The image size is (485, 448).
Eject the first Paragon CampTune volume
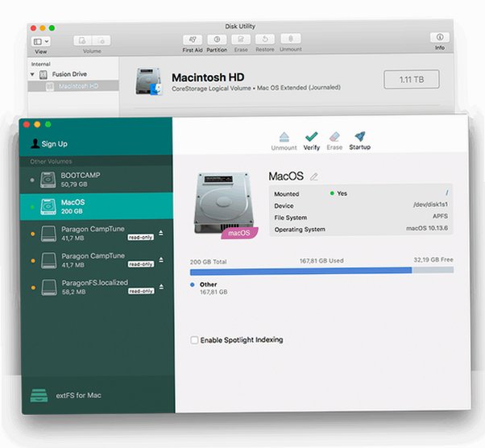click(161, 233)
